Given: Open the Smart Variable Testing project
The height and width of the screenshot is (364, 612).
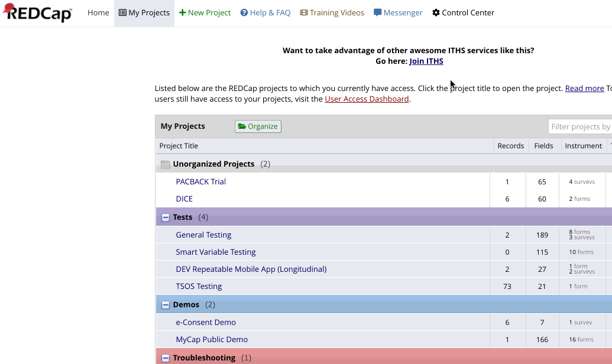Looking at the screenshot, I should [215, 252].
